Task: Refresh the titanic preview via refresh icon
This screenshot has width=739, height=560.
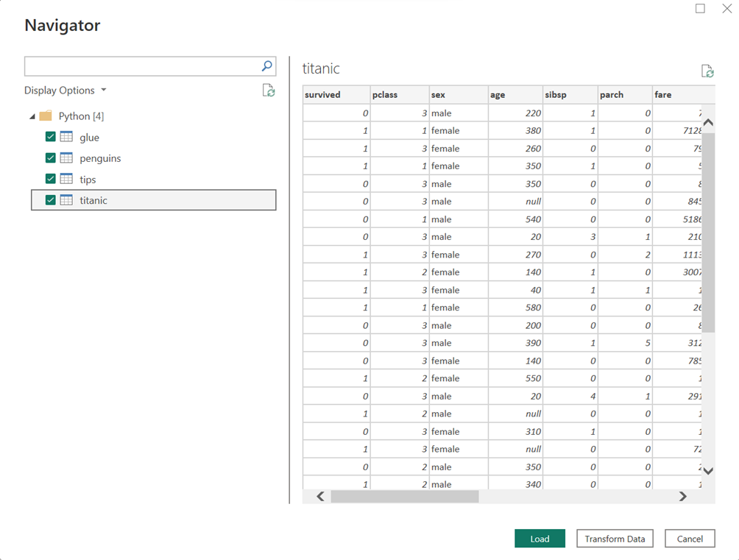Action: click(707, 71)
